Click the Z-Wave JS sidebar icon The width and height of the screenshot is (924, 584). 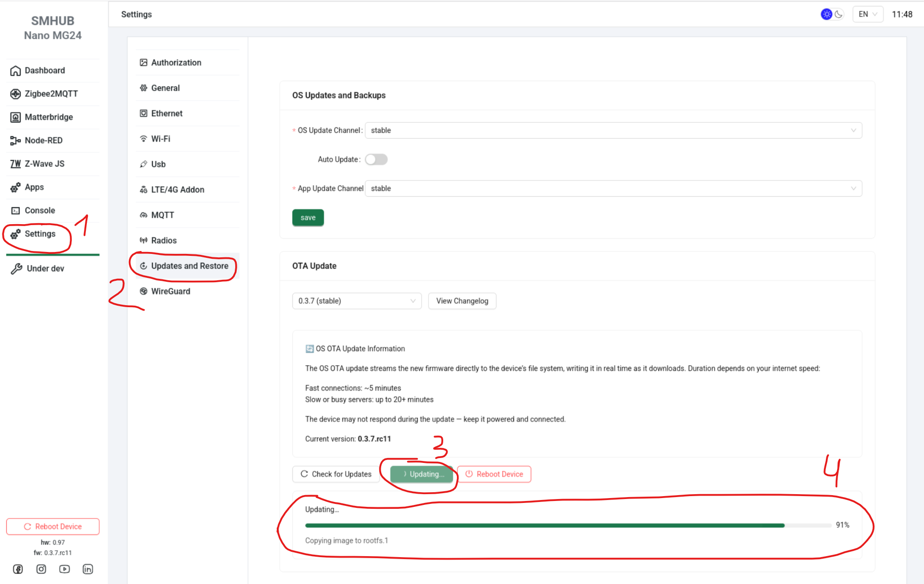[16, 164]
